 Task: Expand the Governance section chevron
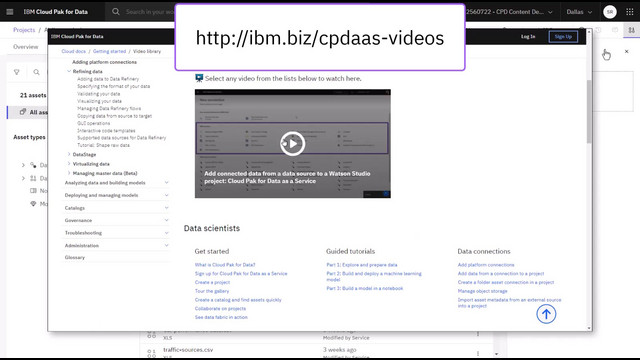pyautogui.click(x=167, y=220)
